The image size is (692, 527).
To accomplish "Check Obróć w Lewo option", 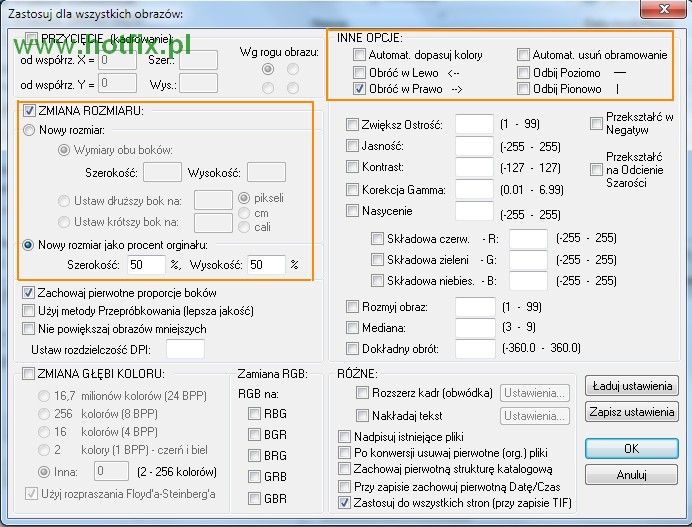I will click(x=360, y=72).
